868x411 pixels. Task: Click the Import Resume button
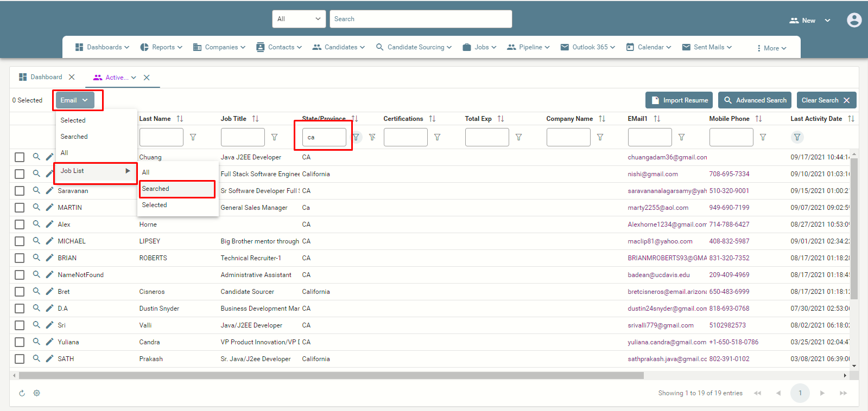tap(679, 100)
